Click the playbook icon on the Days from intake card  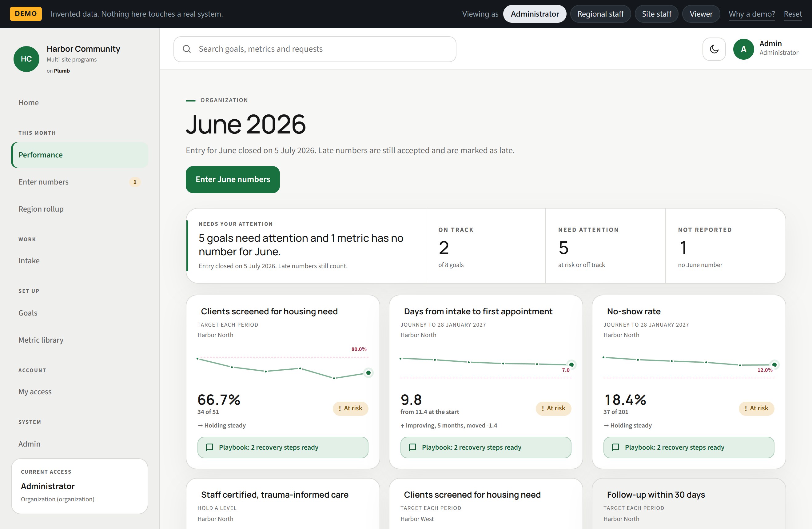coord(412,447)
